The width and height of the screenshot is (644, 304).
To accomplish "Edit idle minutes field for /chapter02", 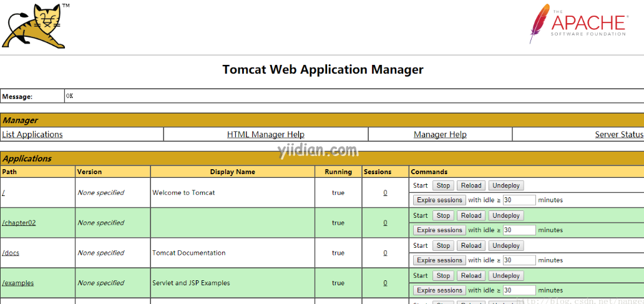I will (520, 230).
